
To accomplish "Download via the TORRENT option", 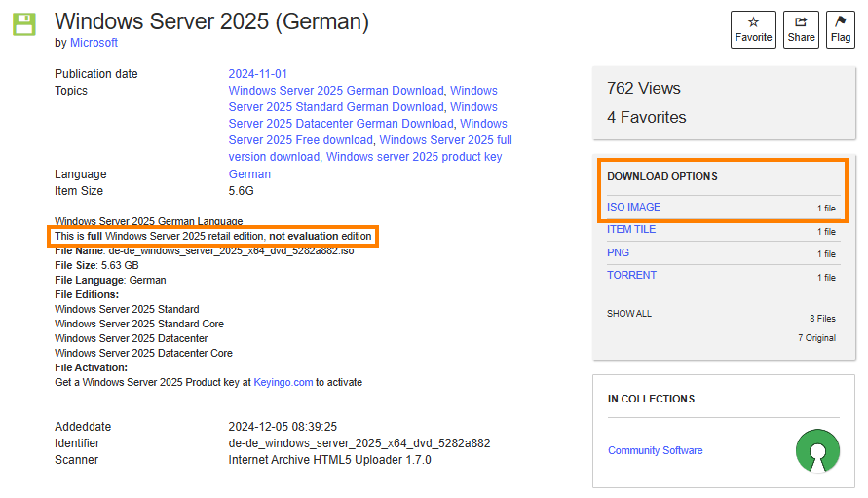I will [x=631, y=276].
